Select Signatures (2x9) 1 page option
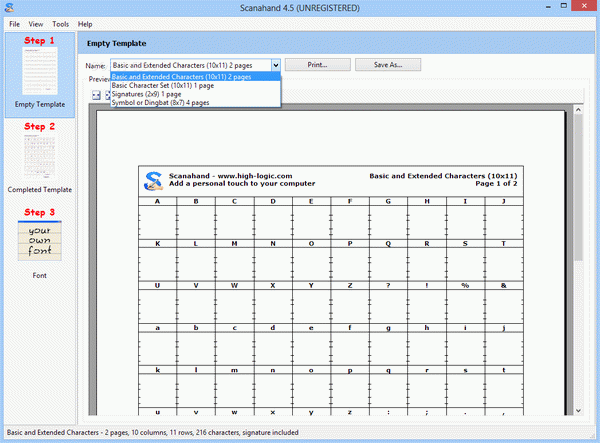Screen dimensions: 600x443 coord(196,94)
